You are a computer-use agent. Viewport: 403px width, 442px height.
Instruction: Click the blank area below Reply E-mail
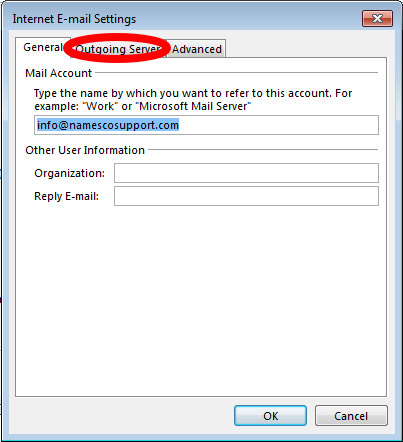[x=201, y=300]
